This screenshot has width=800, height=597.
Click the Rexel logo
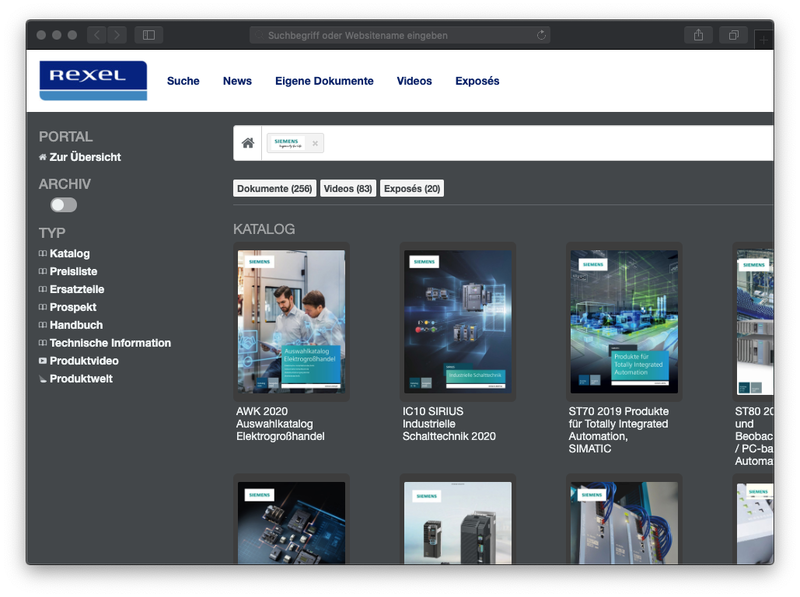(91, 79)
